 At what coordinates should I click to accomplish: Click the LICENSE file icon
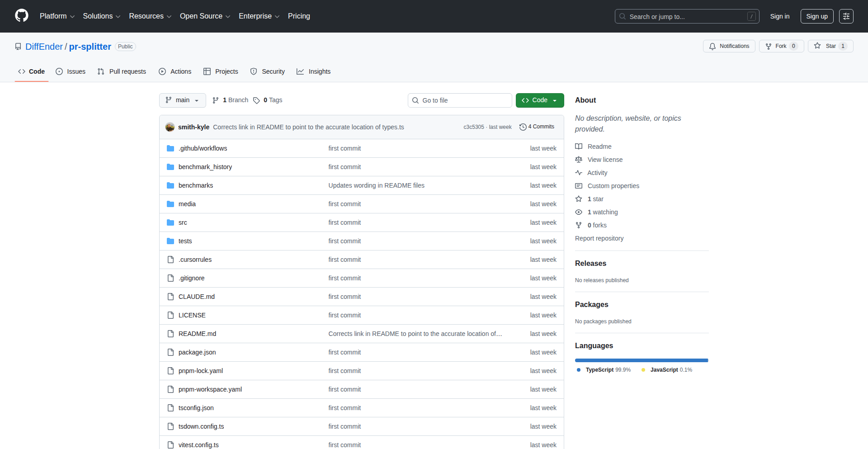[x=170, y=315]
